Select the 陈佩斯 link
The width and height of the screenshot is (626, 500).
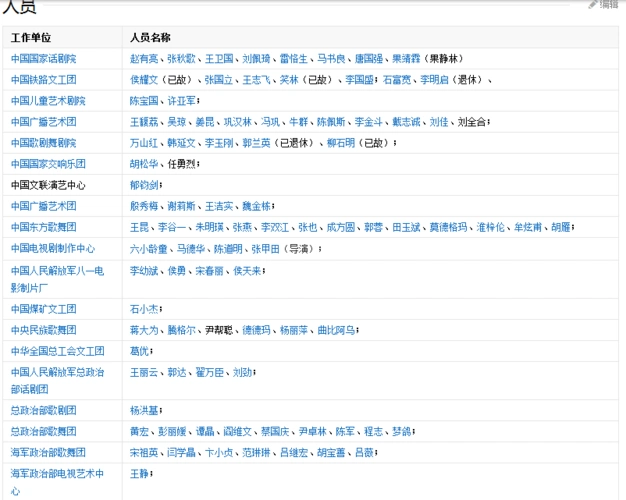(x=331, y=122)
